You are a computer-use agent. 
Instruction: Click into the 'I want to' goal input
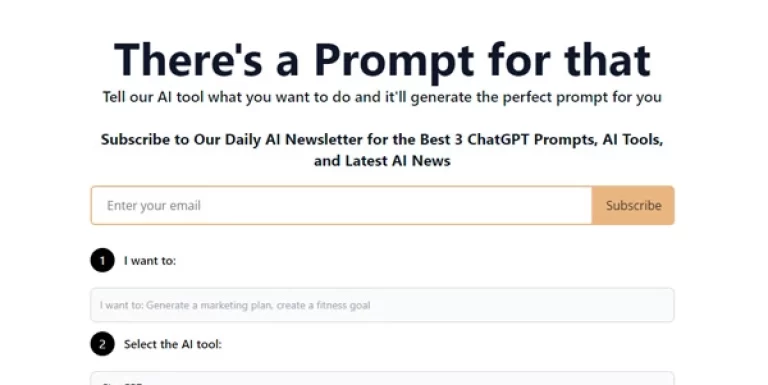382,305
